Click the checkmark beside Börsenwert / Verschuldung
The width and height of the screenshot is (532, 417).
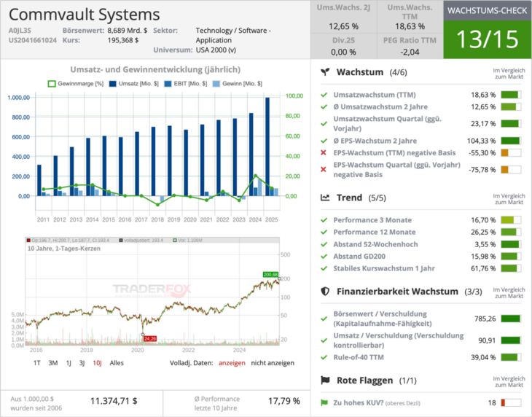[x=324, y=319]
